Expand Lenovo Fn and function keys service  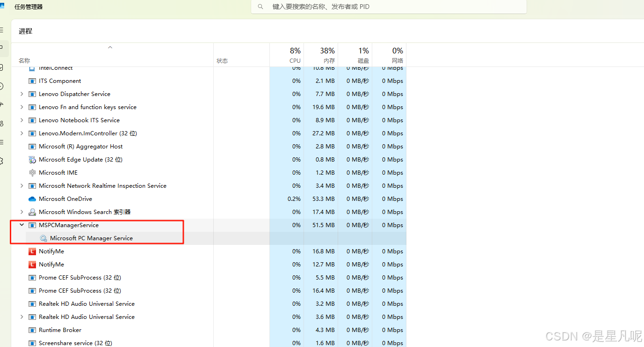(x=22, y=107)
